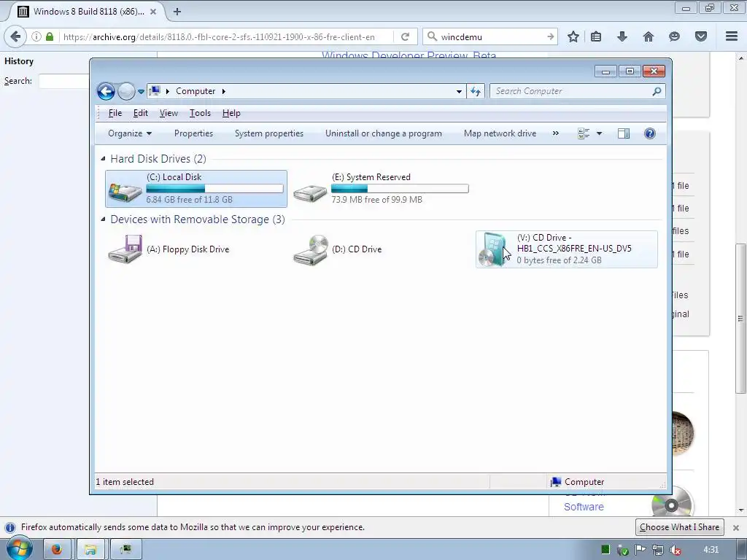Dismiss the Firefox data notification bar

click(x=736, y=528)
